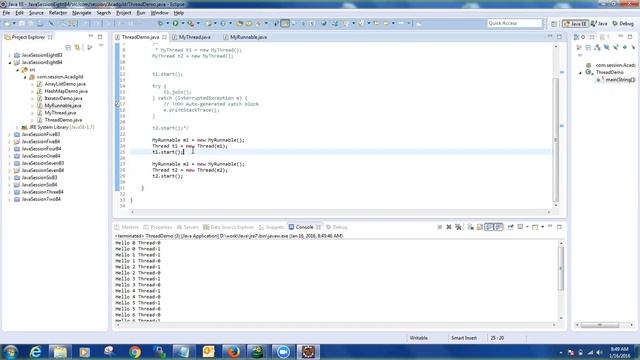
Task: Open Firefox from taskbar
Action: [233, 352]
